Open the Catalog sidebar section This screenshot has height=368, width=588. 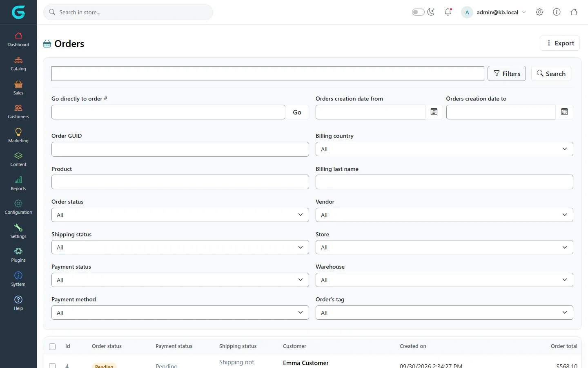[18, 64]
